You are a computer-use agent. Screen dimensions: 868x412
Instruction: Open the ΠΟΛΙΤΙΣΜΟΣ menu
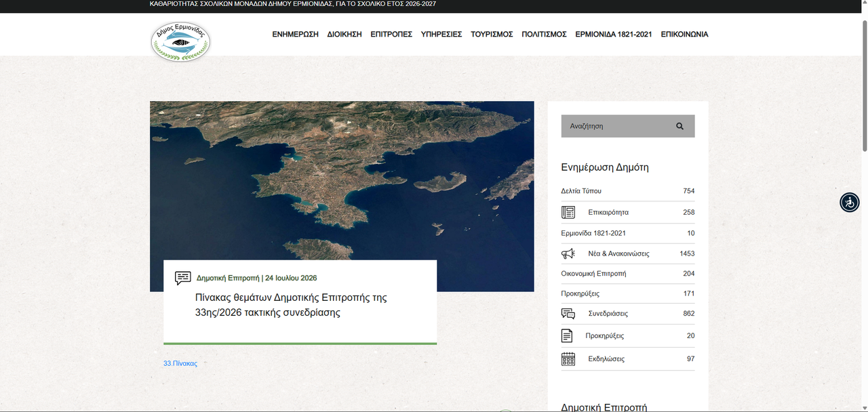click(x=544, y=34)
